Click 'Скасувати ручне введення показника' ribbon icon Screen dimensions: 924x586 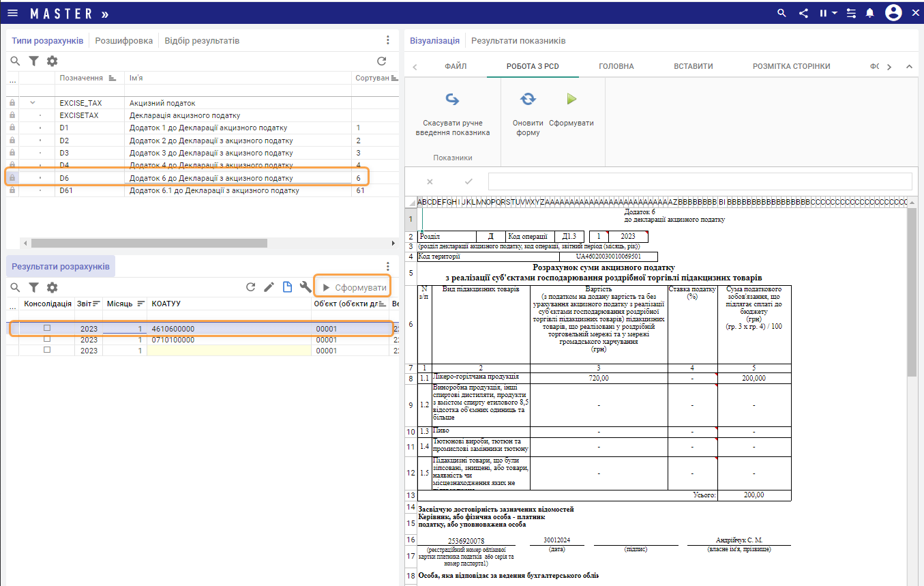point(452,100)
